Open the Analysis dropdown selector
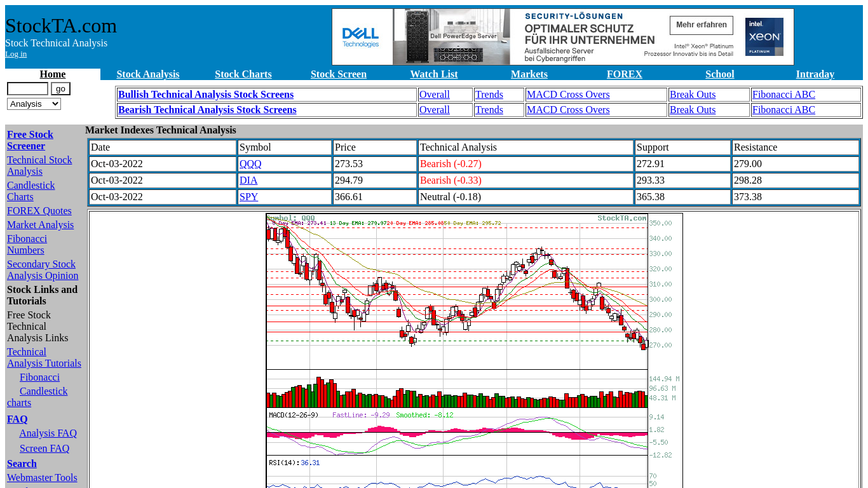The width and height of the screenshot is (868, 488). 34,104
